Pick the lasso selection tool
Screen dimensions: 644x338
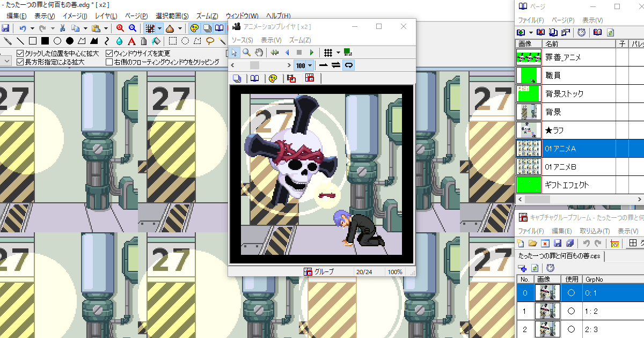pyautogui.click(x=210, y=41)
